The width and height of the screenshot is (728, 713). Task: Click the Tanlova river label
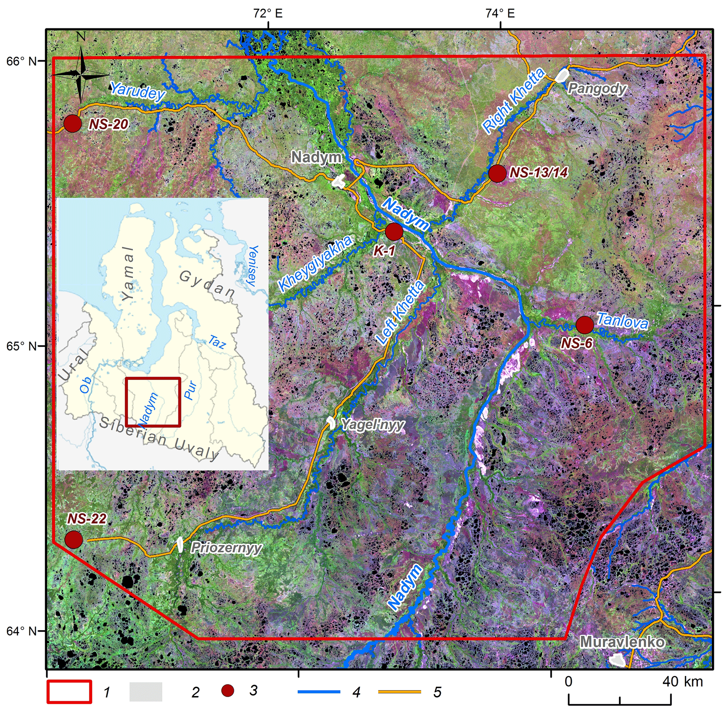point(622,321)
